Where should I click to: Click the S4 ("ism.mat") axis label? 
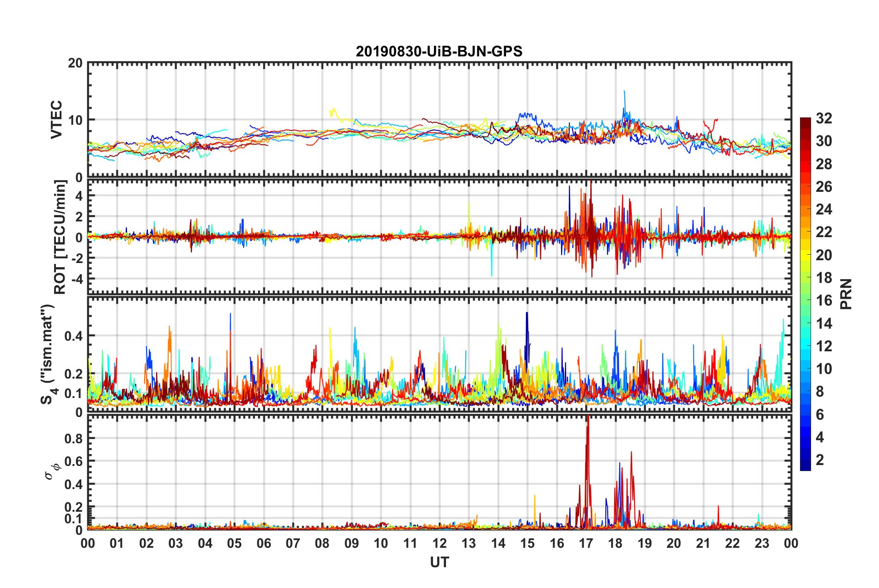click(48, 355)
